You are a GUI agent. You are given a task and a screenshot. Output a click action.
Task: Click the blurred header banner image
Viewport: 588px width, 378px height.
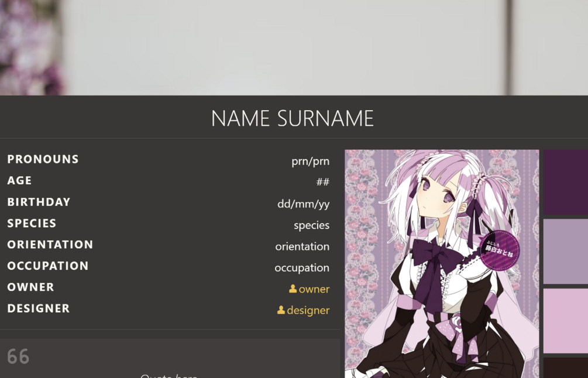coord(294,47)
